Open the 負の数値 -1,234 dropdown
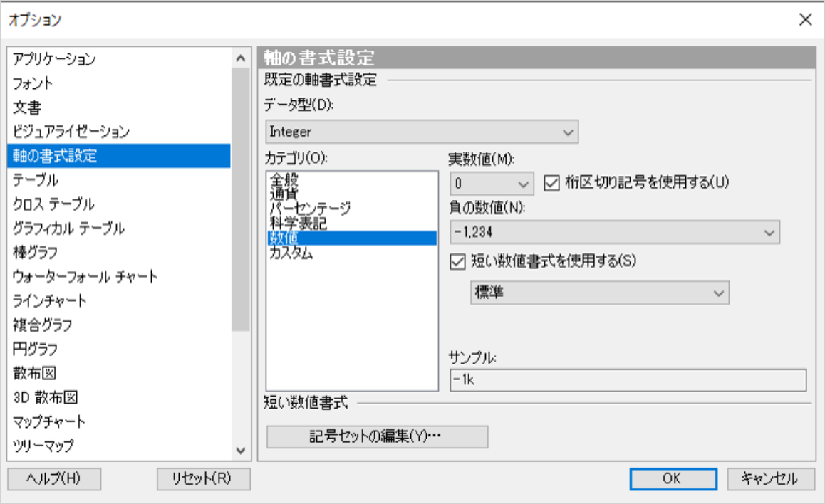This screenshot has width=825, height=504. [x=615, y=232]
